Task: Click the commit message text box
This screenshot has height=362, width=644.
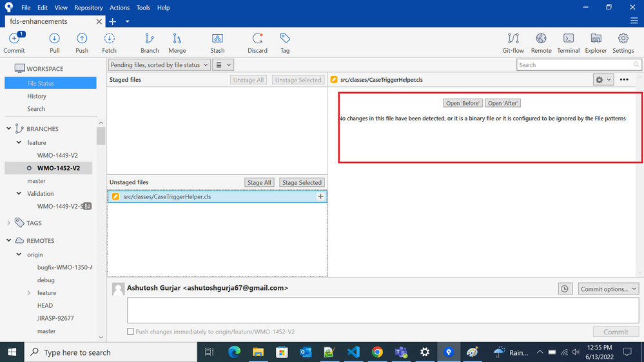Action: pyautogui.click(x=383, y=310)
